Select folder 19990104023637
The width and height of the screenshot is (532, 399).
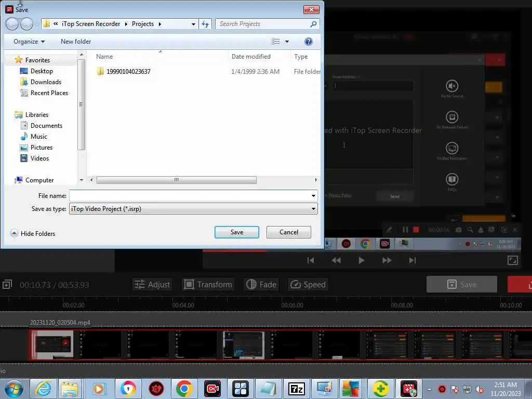(128, 72)
